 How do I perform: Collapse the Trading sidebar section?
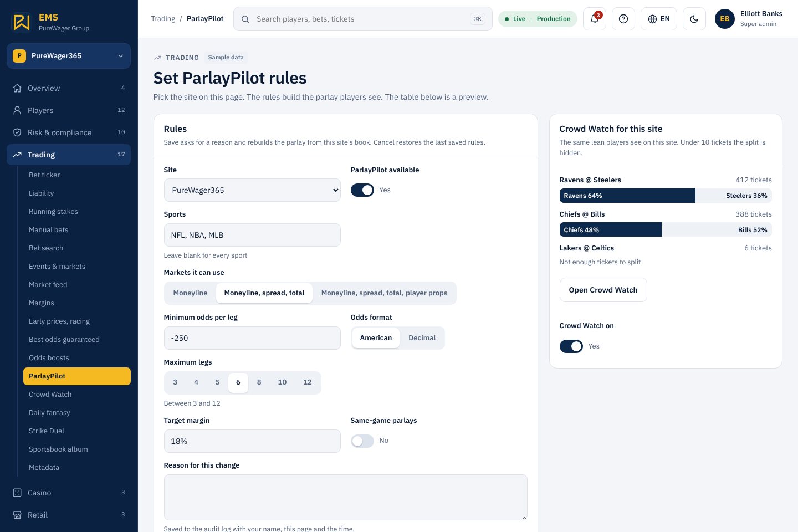pyautogui.click(x=69, y=155)
